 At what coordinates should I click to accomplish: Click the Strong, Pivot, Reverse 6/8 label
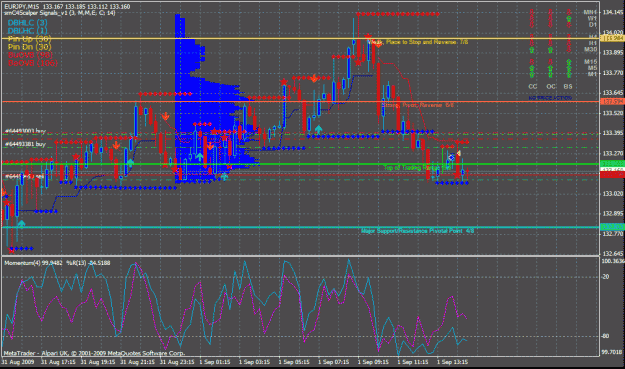pyautogui.click(x=418, y=105)
